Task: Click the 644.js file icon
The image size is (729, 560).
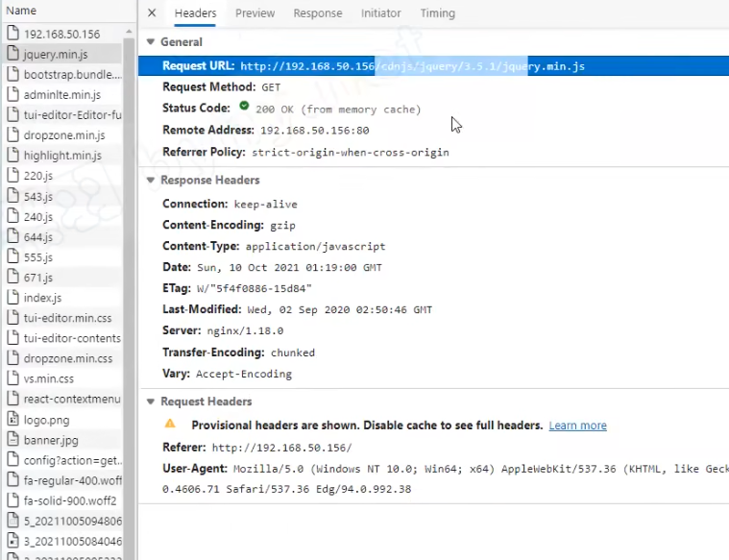Action: click(13, 236)
